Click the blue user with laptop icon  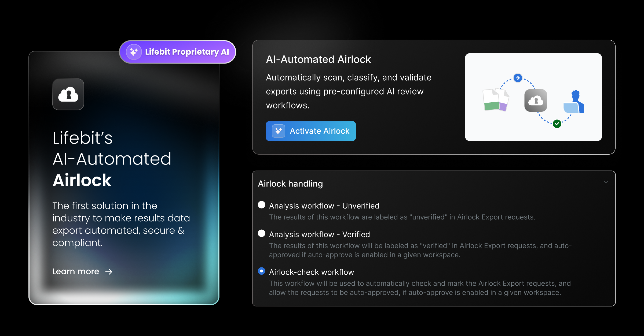coord(574,102)
